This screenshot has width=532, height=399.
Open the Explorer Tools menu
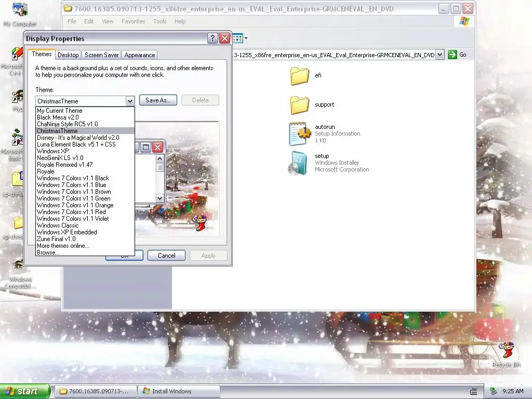pos(160,21)
